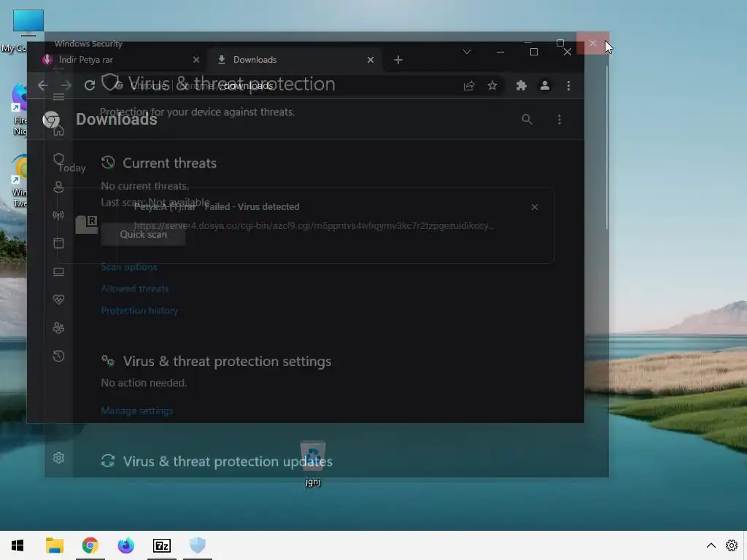Close the Downloads tab
This screenshot has width=747, height=560.
pyautogui.click(x=371, y=60)
